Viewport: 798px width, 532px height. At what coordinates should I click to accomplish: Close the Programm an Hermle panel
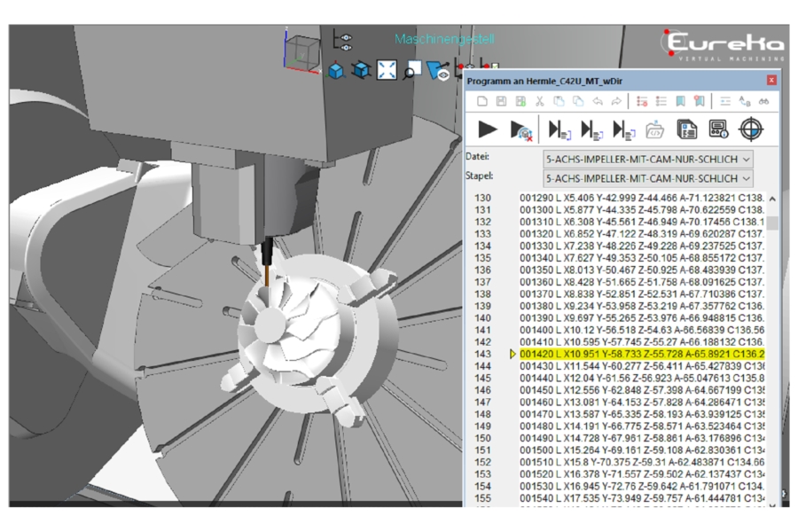(771, 80)
